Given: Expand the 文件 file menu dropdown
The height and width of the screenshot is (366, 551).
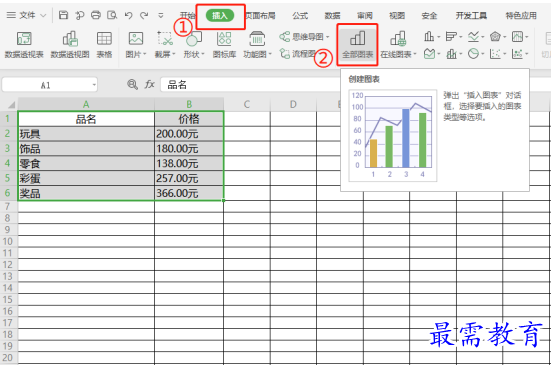Looking at the screenshot, I should point(43,15).
